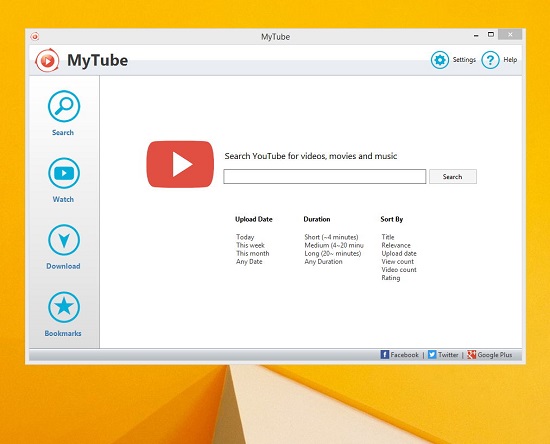This screenshot has height=444, width=550.
Task: Open the Google Plus icon
Action: tap(471, 355)
